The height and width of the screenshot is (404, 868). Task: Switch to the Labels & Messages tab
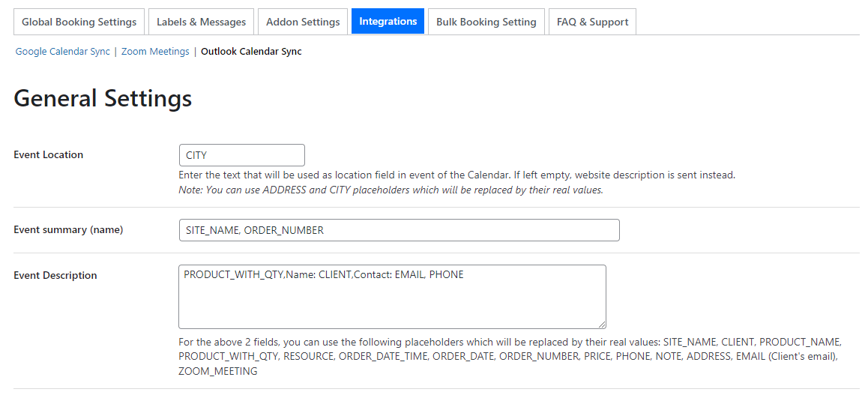(201, 22)
